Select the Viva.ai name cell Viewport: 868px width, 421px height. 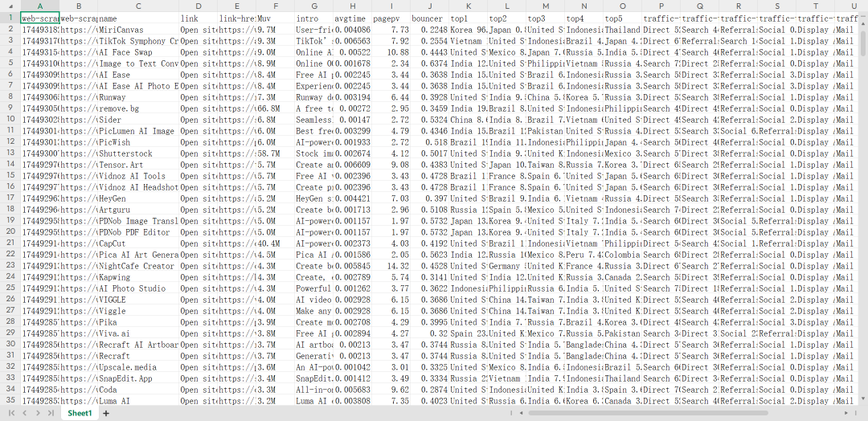click(x=138, y=333)
